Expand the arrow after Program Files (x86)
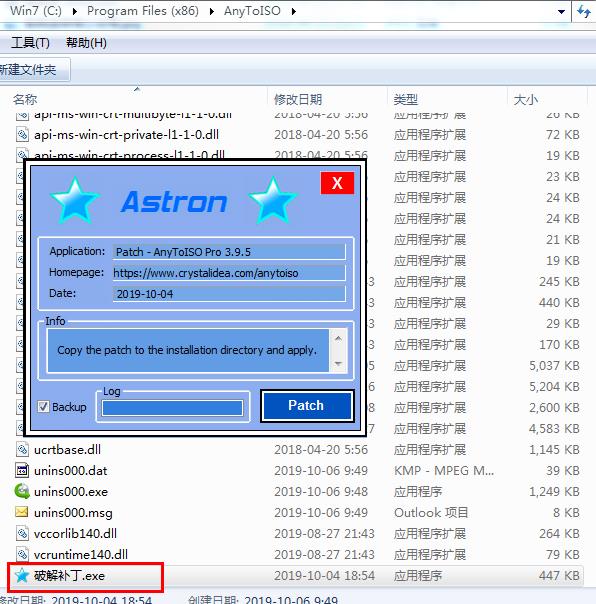The height and width of the screenshot is (604, 596). tap(212, 12)
